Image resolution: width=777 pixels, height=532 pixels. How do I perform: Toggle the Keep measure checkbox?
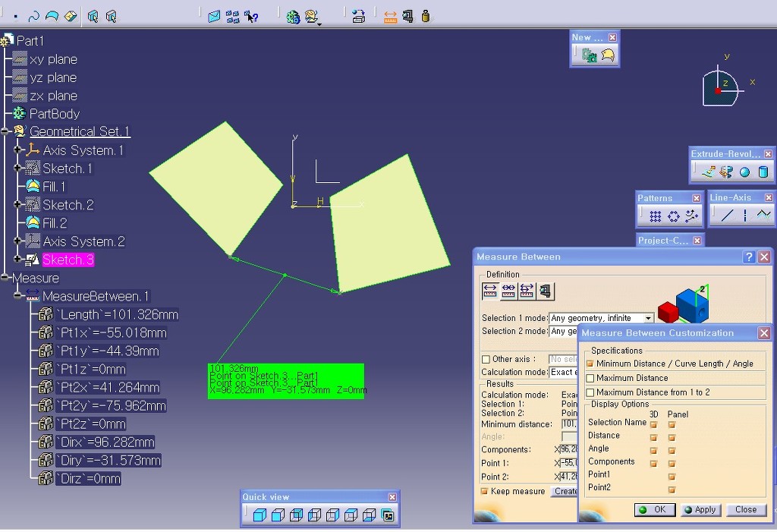[485, 491]
